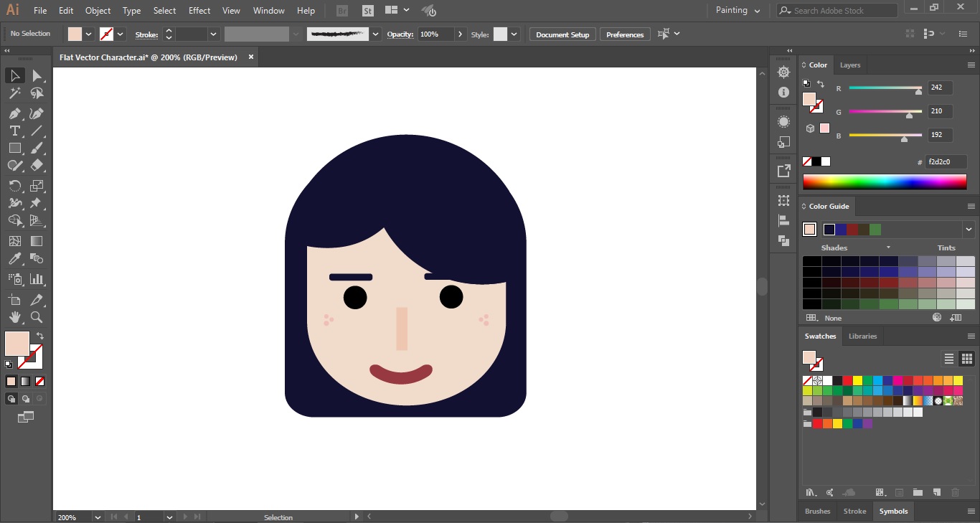
Task: Select the Zoom tool
Action: click(x=37, y=318)
